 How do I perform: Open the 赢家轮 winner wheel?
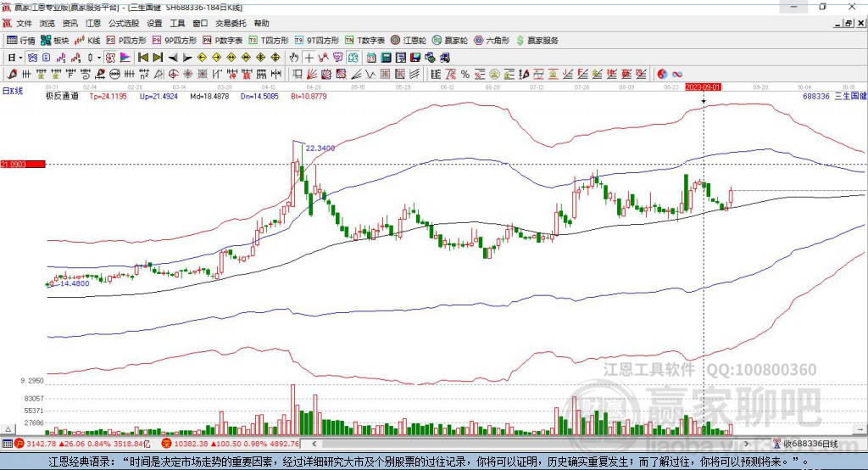[450, 41]
